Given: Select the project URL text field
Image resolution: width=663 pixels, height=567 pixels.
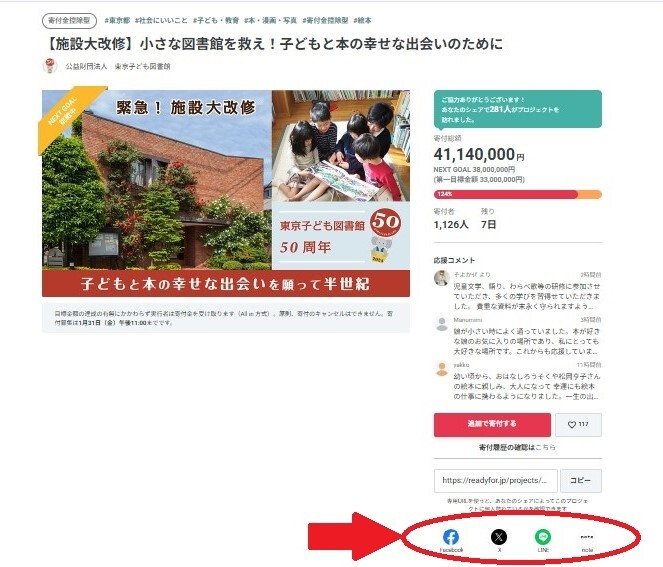Looking at the screenshot, I should 496,481.
